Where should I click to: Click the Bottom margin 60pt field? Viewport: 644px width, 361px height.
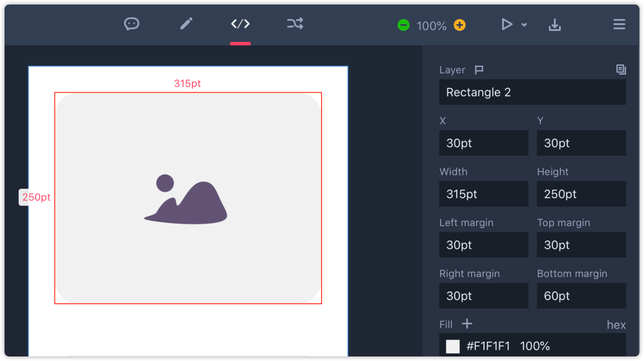tap(582, 296)
